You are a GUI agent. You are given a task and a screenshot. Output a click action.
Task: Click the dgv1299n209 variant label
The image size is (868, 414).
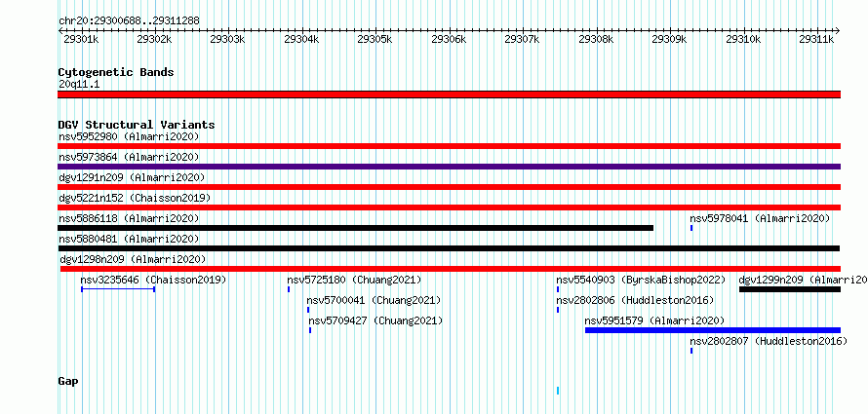coord(804,280)
